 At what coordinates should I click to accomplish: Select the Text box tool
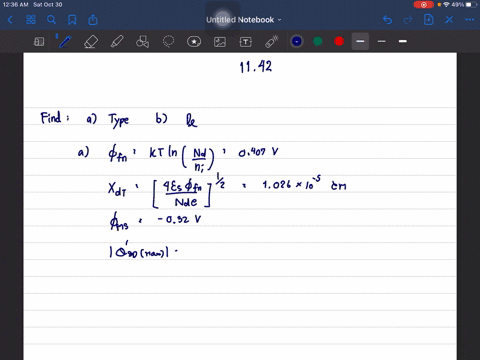tap(246, 42)
